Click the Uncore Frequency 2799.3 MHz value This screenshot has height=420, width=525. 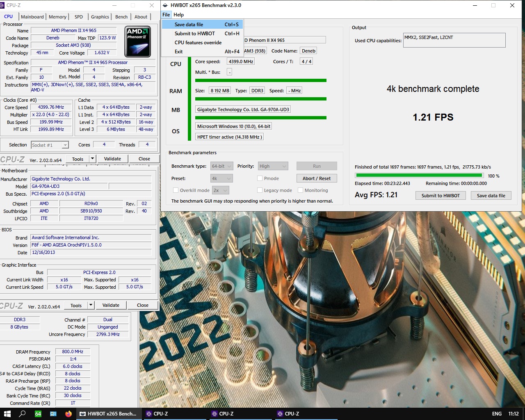(108, 334)
